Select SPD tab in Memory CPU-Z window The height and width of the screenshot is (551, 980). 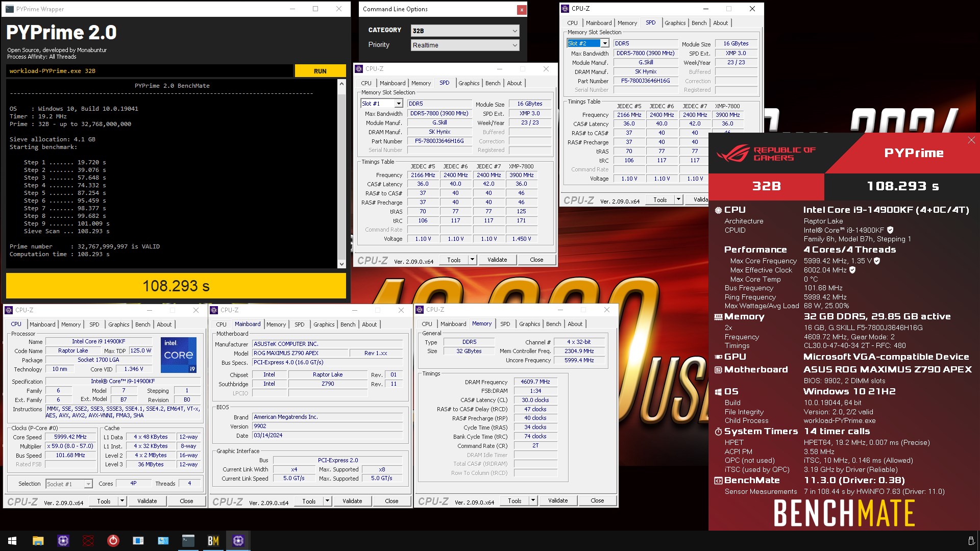(505, 324)
